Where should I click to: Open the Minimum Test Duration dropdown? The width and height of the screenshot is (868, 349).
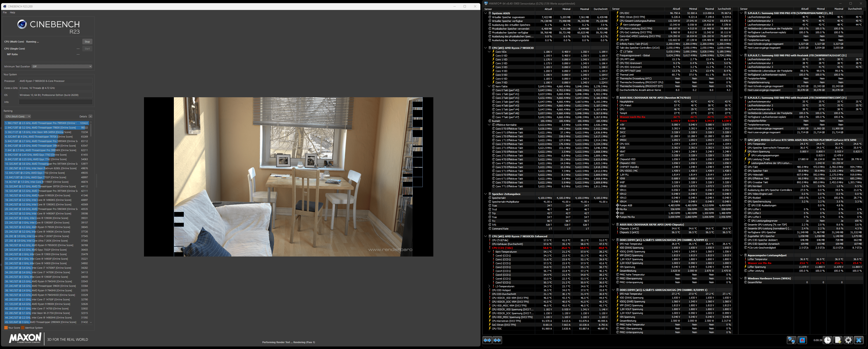click(62, 66)
